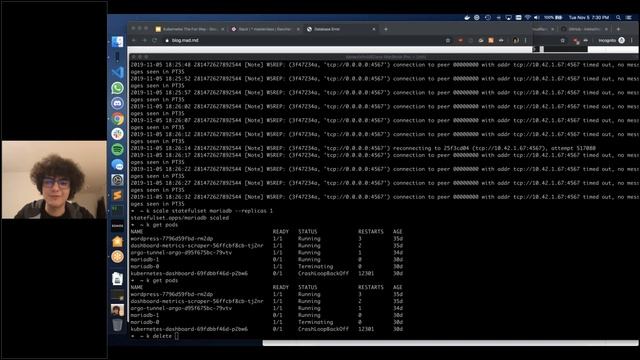Click the Chrome forward arrow
This screenshot has width=640, height=360.
[x=144, y=40]
